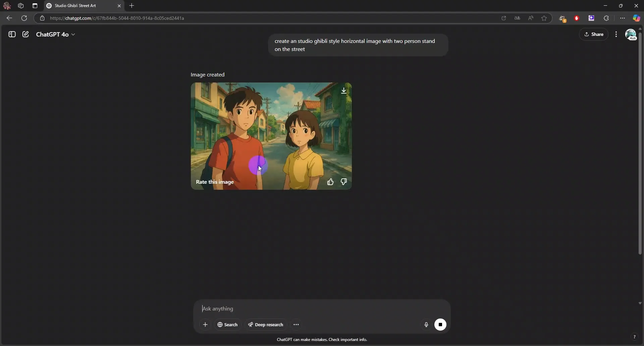
Task: Click the chatgpt.com address bar URL
Action: click(x=117, y=18)
